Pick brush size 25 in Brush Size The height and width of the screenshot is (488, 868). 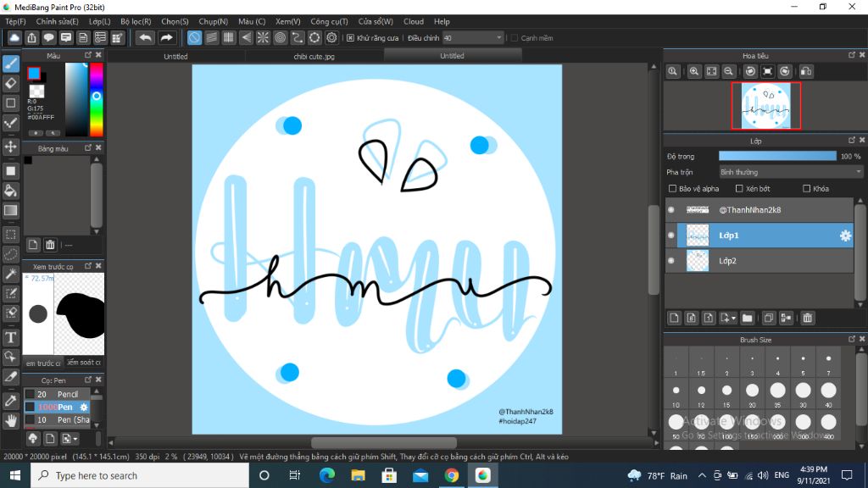778,391
